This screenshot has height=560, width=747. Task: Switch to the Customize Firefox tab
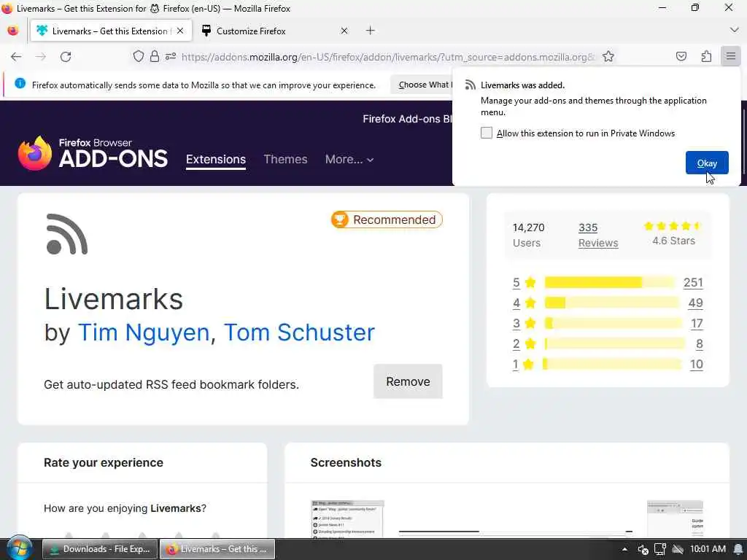click(275, 31)
